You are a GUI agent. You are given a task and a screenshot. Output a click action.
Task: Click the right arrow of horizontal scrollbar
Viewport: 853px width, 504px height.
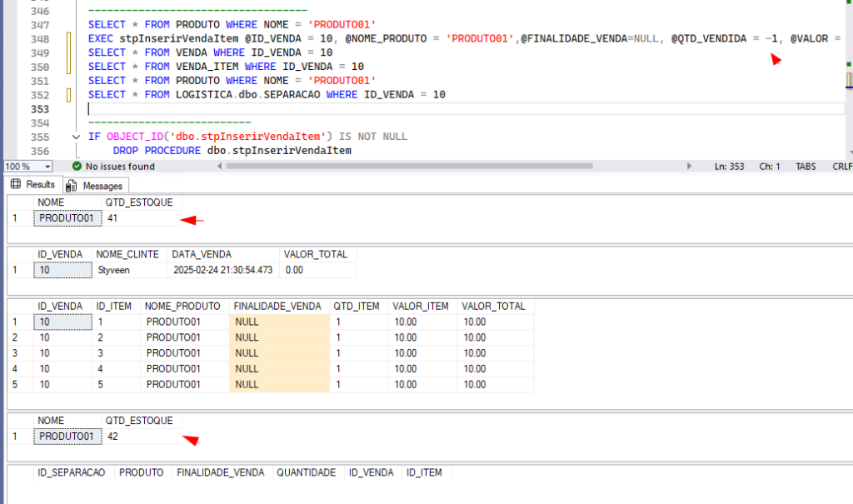pos(689,166)
